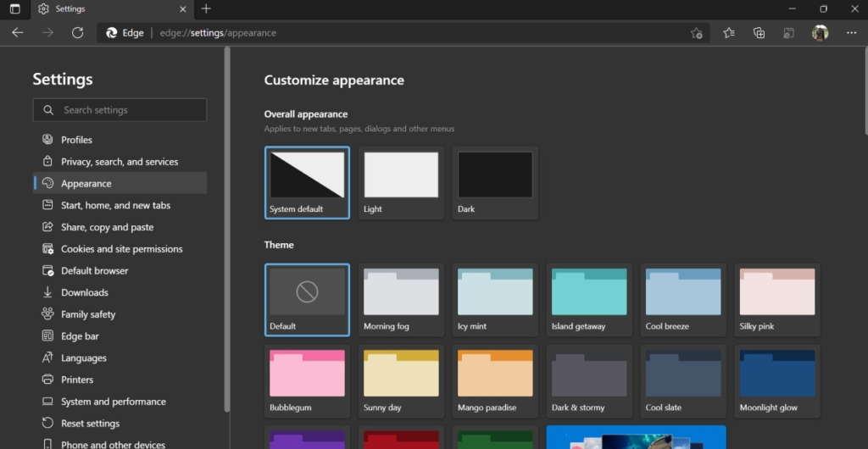868x449 pixels.
Task: Select the Cool slate theme
Action: (683, 381)
